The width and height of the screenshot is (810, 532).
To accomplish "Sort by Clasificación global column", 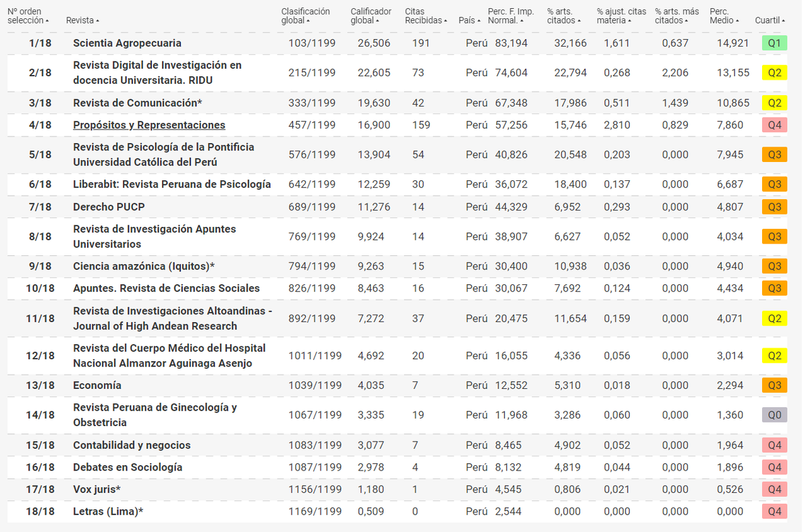I will coord(306,16).
